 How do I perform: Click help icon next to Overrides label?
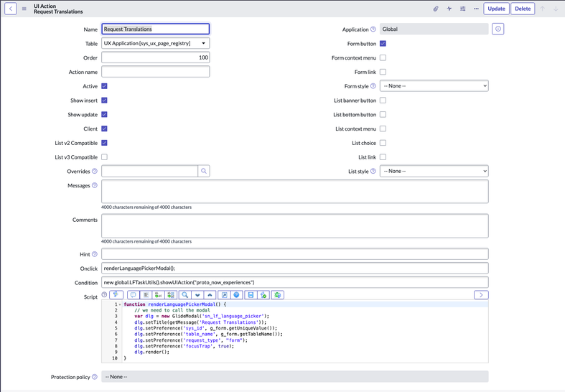point(95,171)
